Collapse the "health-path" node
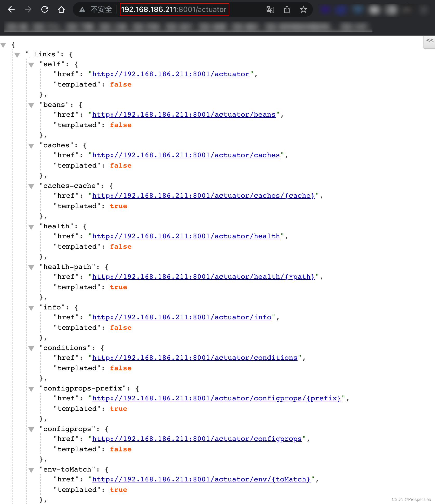The image size is (435, 504). click(x=31, y=268)
